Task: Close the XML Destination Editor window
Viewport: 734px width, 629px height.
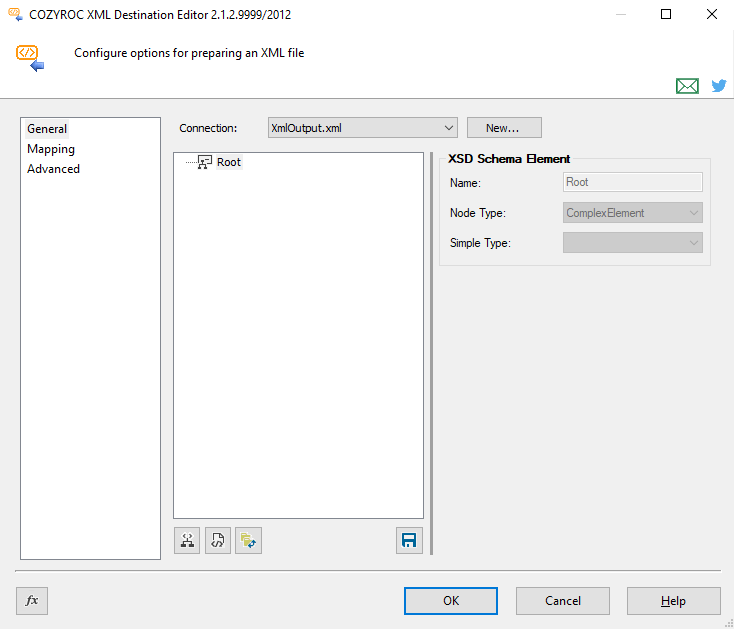Action: point(712,15)
